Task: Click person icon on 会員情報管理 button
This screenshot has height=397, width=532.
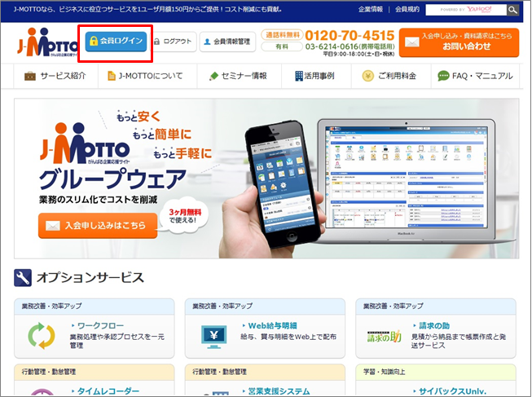Action: 207,42
